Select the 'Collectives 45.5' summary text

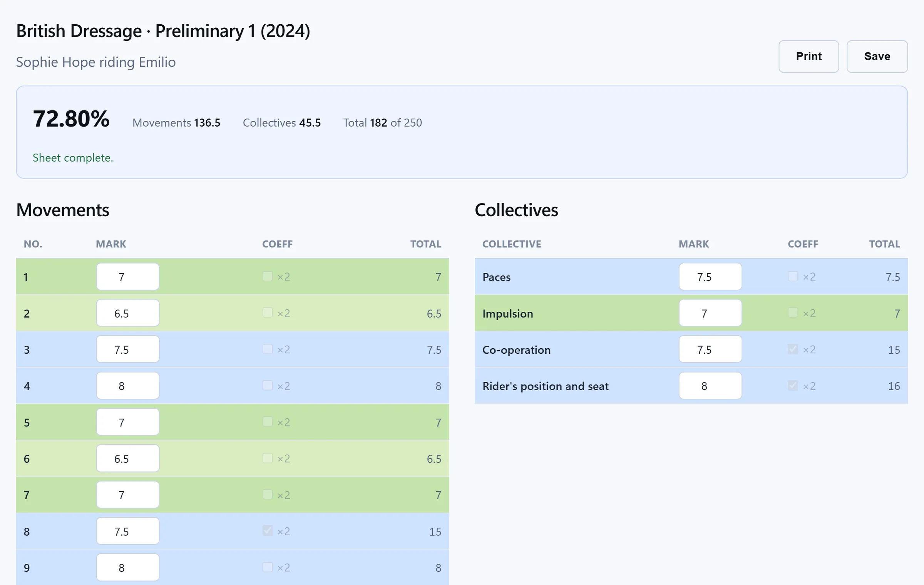point(282,123)
